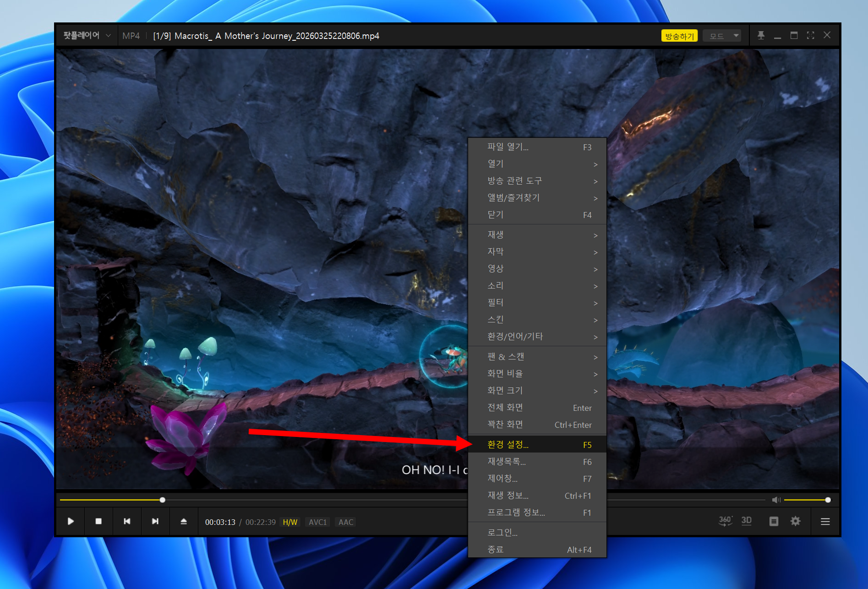
Task: Select 닫기 menu item
Action: coord(537,215)
